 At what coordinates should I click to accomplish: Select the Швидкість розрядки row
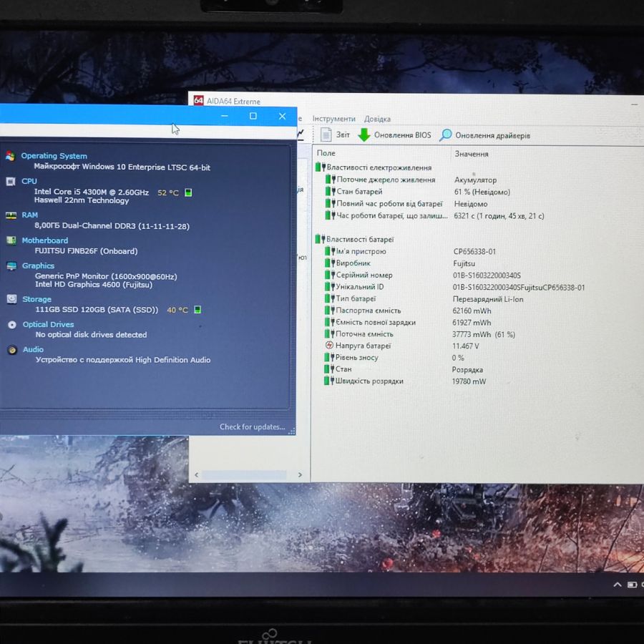(x=405, y=381)
